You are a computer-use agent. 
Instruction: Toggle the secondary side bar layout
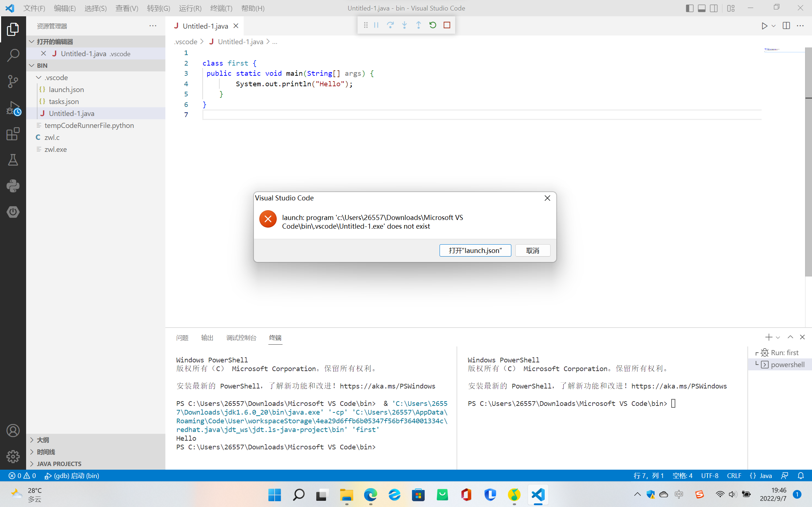click(x=713, y=8)
